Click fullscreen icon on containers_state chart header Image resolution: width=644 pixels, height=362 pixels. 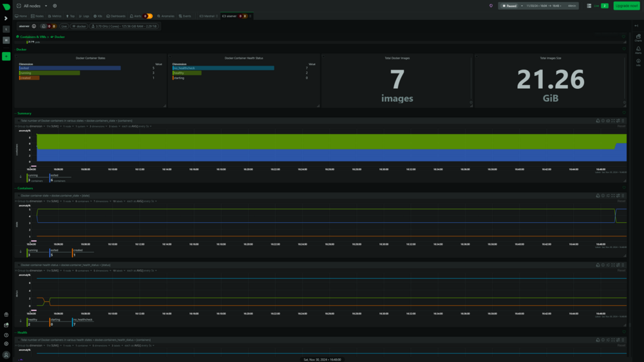pyautogui.click(x=613, y=121)
